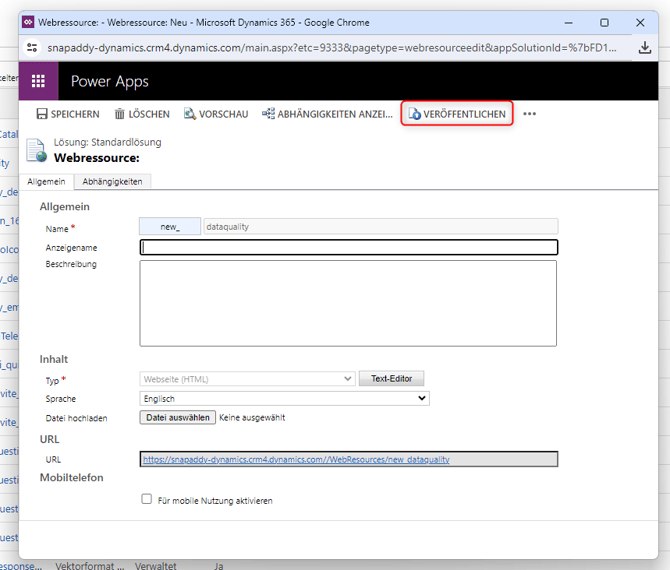
Task: Open the more commands ellipsis menu
Action: (530, 114)
